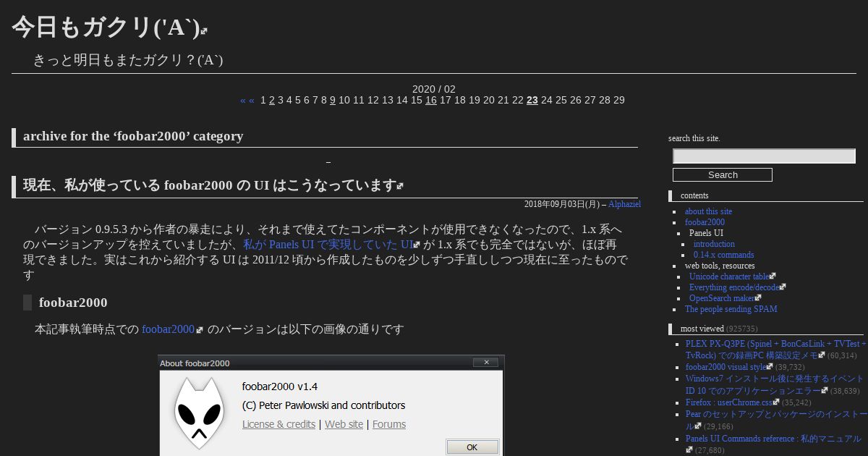Open the foobar2000 sidebar contents link
868x456 pixels.
705,222
